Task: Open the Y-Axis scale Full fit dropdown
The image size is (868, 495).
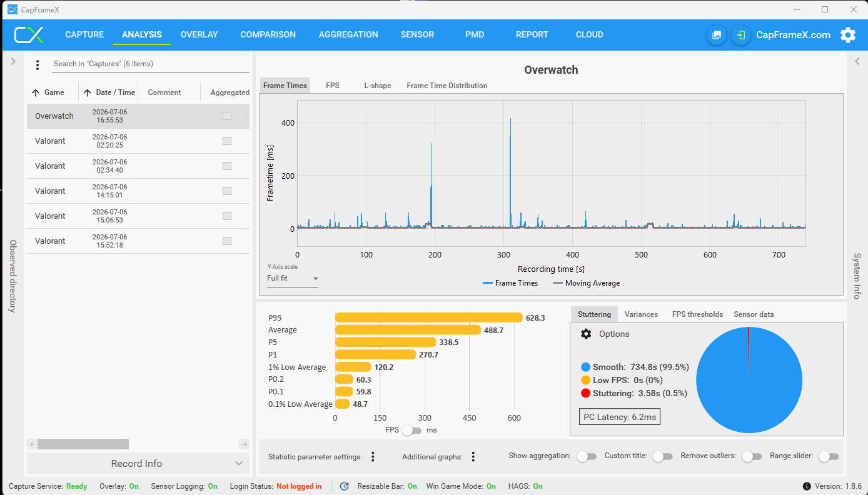Action: [293, 279]
